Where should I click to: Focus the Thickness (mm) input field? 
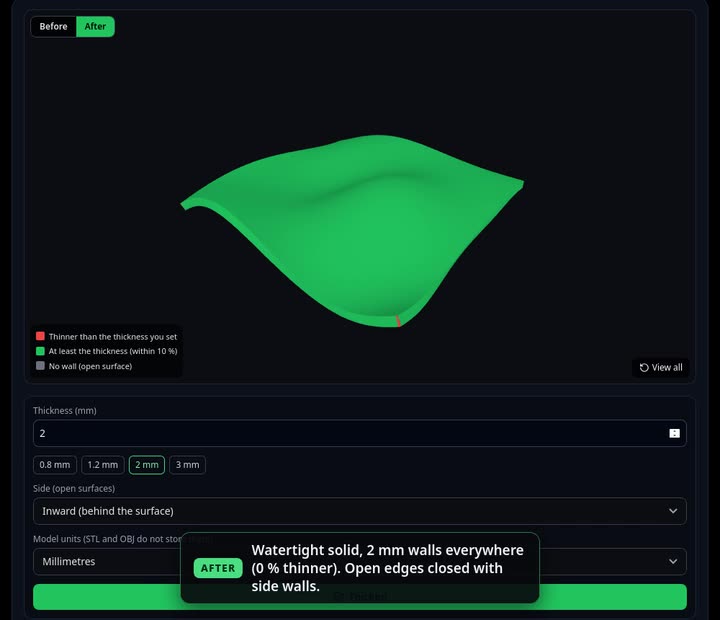pyautogui.click(x=360, y=433)
